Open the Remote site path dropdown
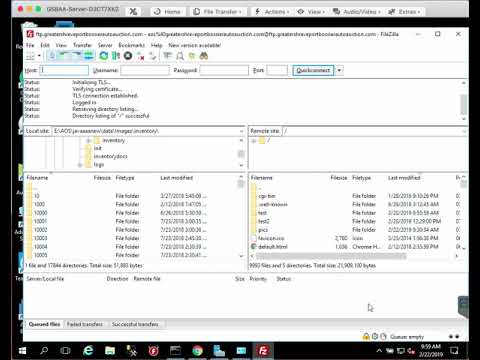The image size is (480, 360). tap(464, 131)
